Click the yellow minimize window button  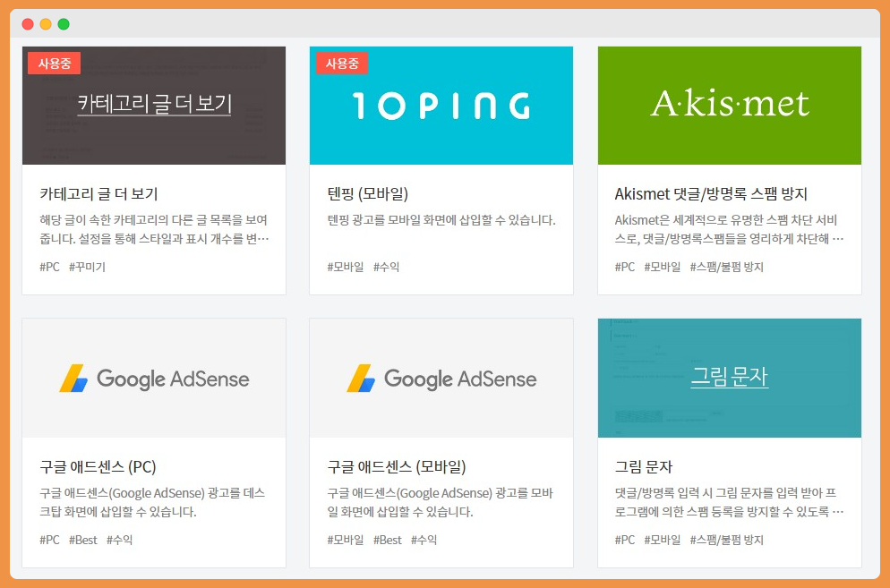tap(46, 24)
